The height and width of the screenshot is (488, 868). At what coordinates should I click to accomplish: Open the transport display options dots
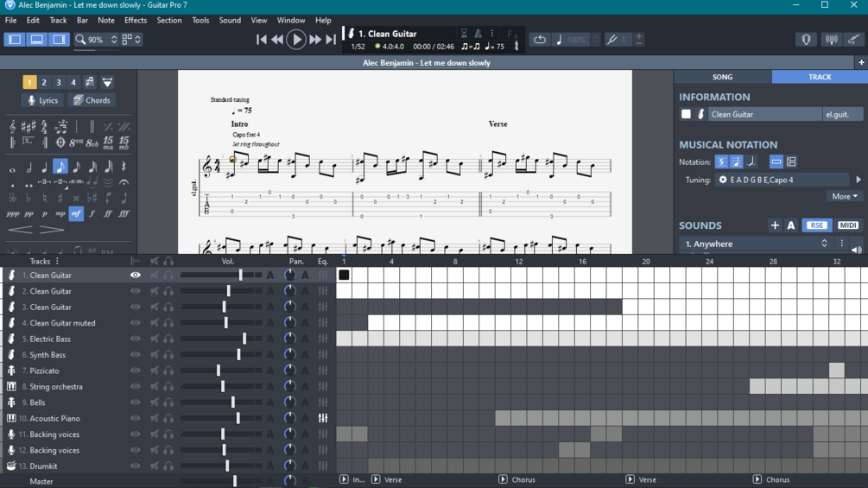click(x=492, y=34)
